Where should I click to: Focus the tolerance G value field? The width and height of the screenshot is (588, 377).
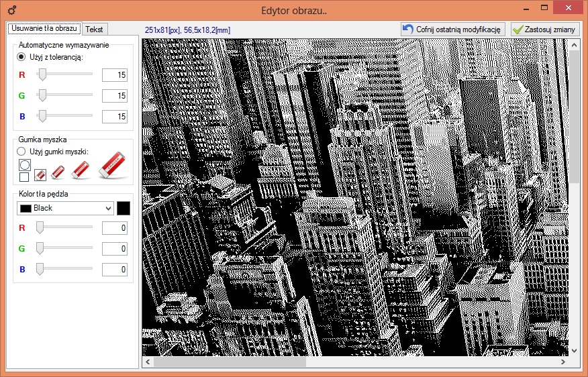115,95
